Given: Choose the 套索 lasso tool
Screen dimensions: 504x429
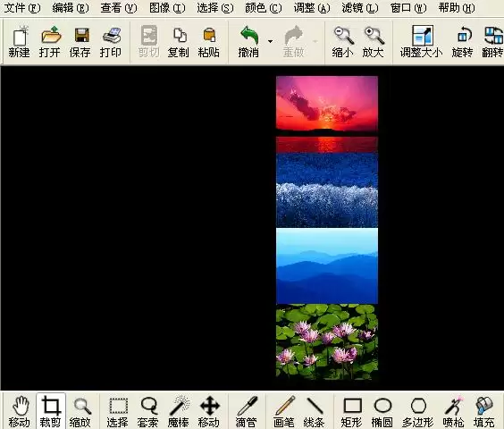Looking at the screenshot, I should tap(148, 412).
